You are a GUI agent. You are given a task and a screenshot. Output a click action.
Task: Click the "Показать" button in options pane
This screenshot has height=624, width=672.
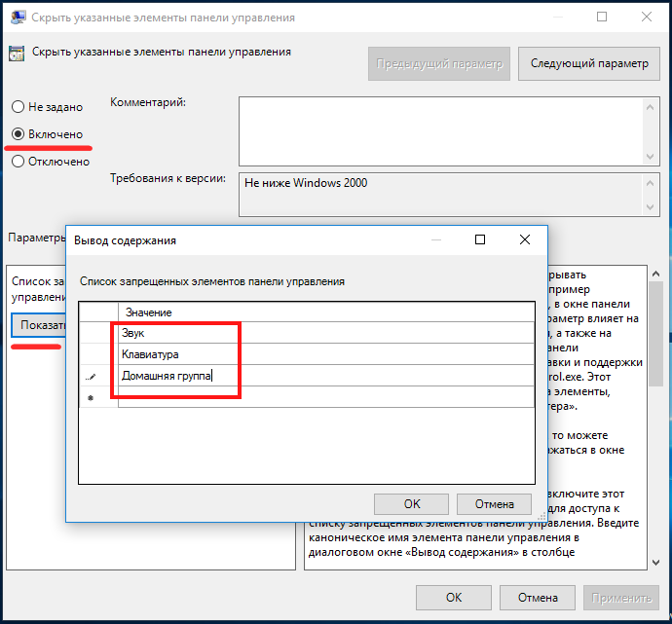pos(39,325)
